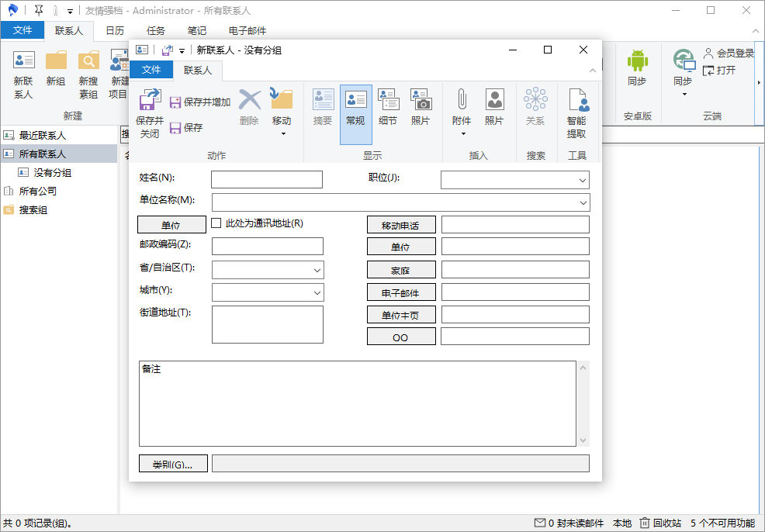The width and height of the screenshot is (765, 532).
Task: Click inside the 姓名 input field
Action: click(266, 179)
